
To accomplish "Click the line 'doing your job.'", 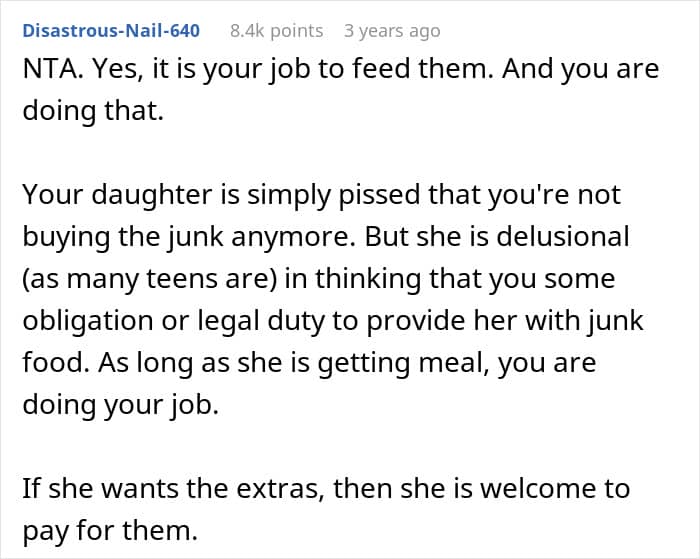I will [121, 405].
